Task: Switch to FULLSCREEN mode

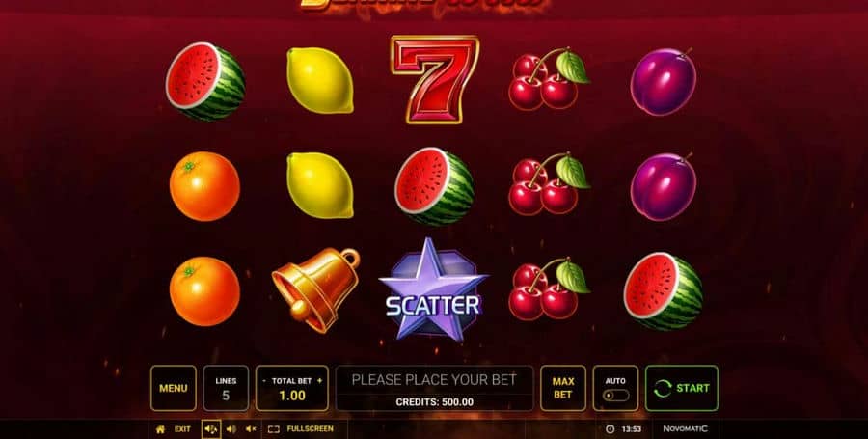Action: (x=301, y=429)
